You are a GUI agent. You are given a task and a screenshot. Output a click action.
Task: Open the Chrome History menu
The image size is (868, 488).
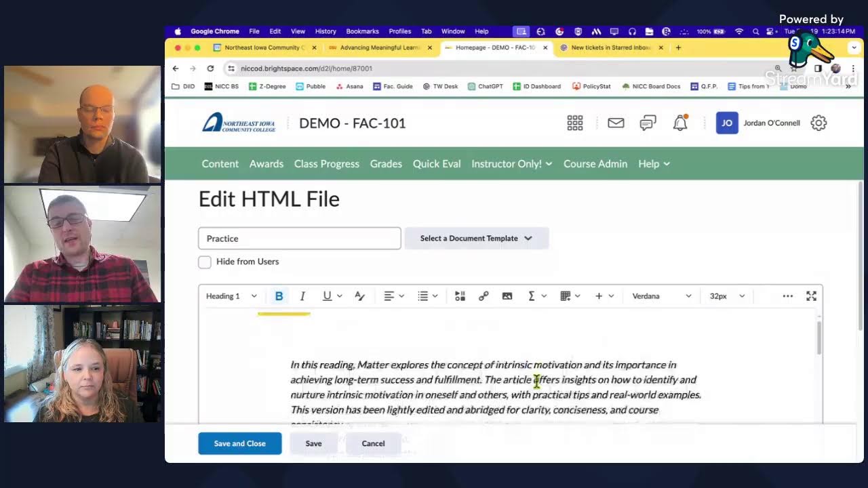click(325, 31)
